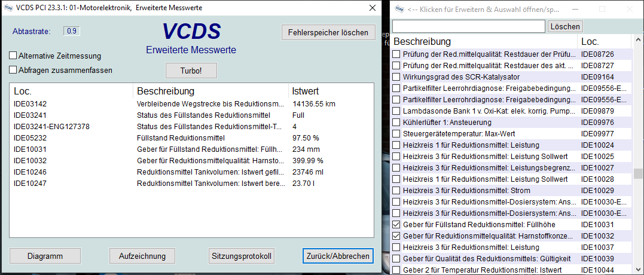Tick the Abfragen zusammenfassen checkbox
This screenshot has height=275, width=644.
[13, 70]
